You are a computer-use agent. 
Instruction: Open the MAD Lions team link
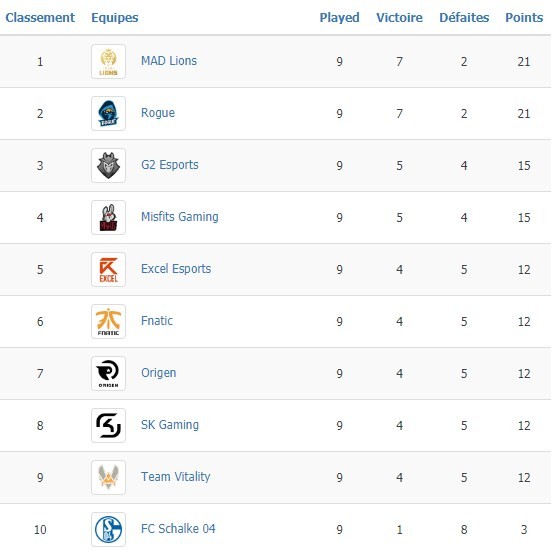click(x=169, y=61)
